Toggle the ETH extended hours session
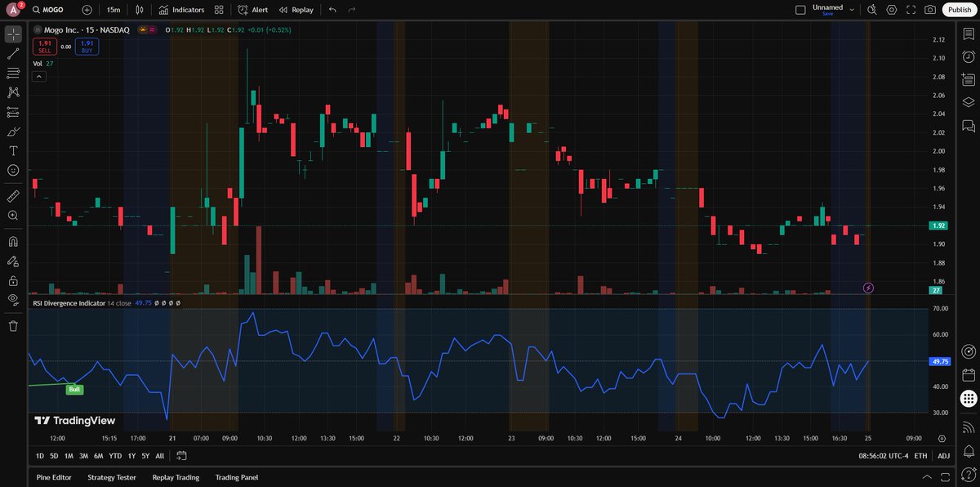Screen dimensions: 980x487 click(921, 456)
